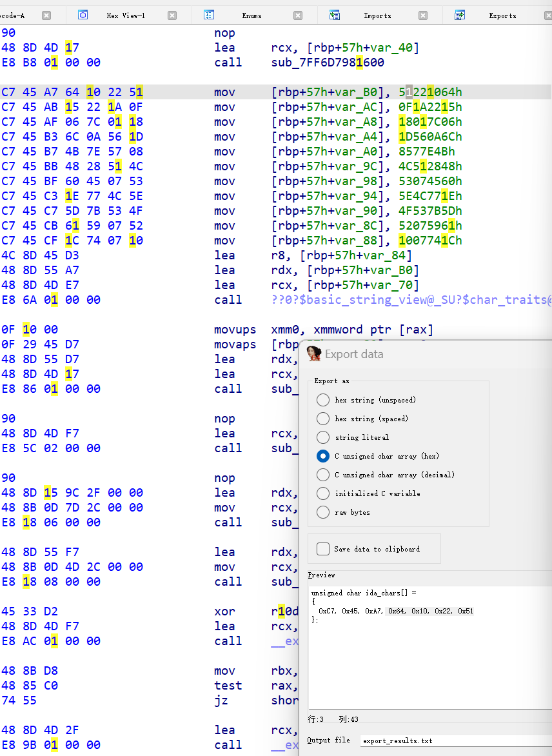The width and height of the screenshot is (552, 756).
Task: Click the Imports tab icon
Action: tap(334, 15)
